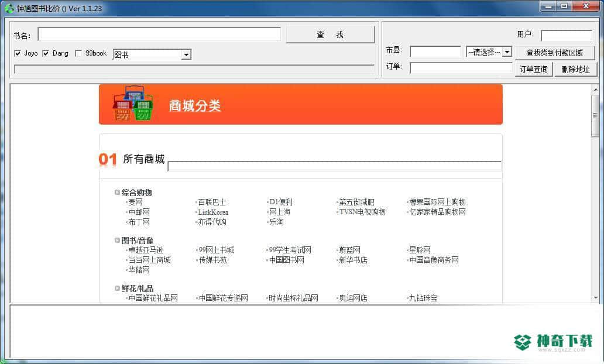
Task: Click the shopping baskets icon in the banner
Action: pos(133,103)
